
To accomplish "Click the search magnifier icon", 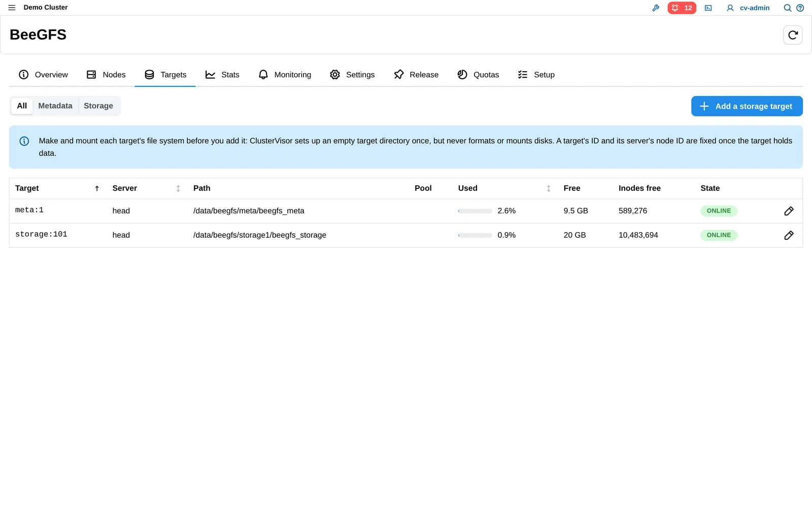I will 788,8.
